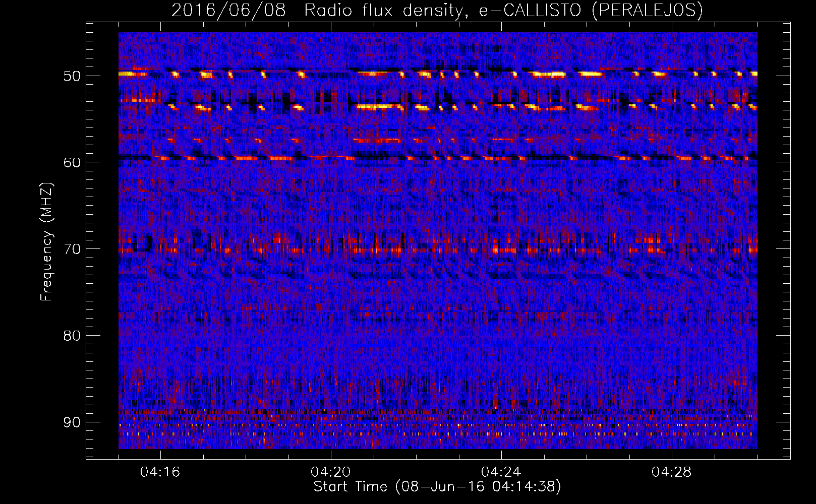The width and height of the screenshot is (816, 504).
Task: Select the 04:28 time tick label
Action: pyautogui.click(x=672, y=472)
